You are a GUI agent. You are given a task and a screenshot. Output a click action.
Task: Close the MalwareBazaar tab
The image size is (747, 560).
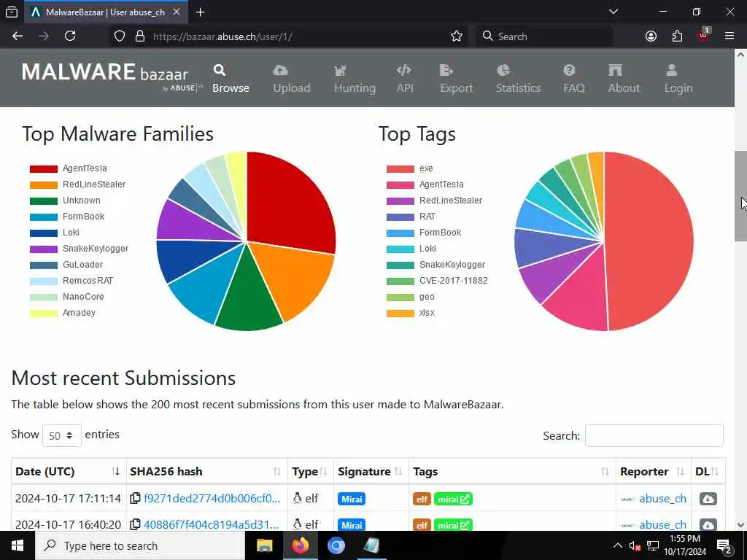177,12
